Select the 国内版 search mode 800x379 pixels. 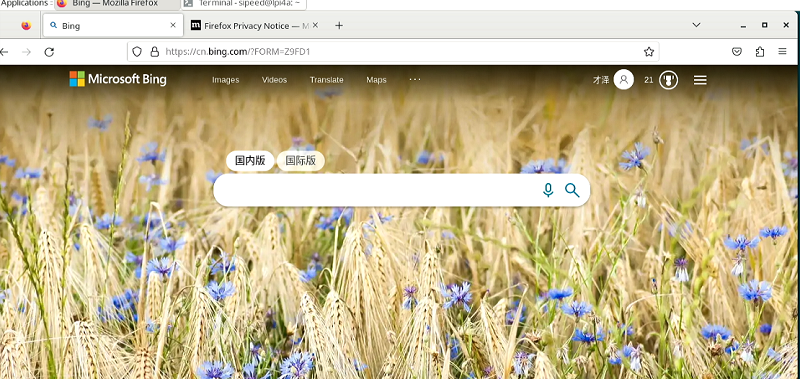(x=250, y=161)
